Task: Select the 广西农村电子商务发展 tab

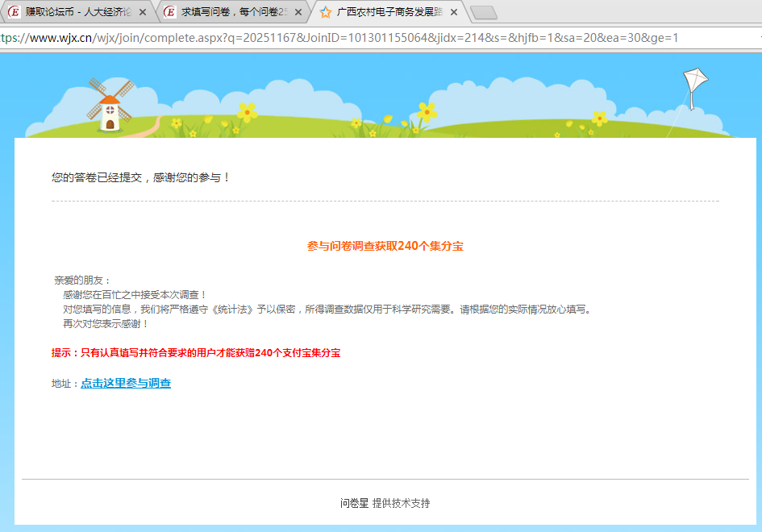Action: click(389, 11)
